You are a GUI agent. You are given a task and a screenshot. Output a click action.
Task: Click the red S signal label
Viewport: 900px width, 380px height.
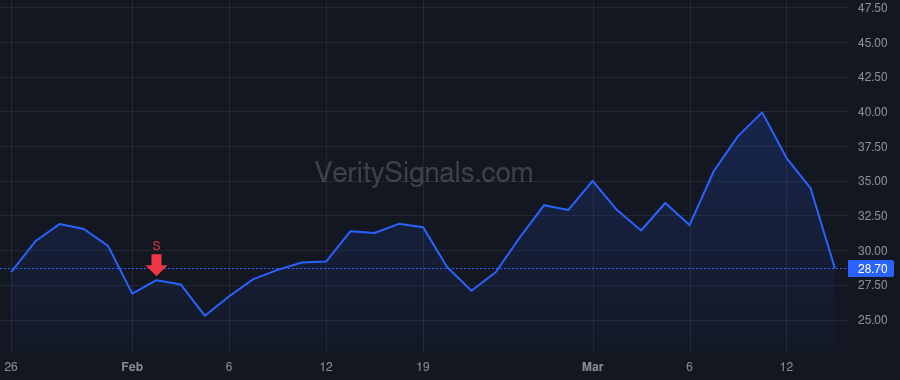coord(156,246)
